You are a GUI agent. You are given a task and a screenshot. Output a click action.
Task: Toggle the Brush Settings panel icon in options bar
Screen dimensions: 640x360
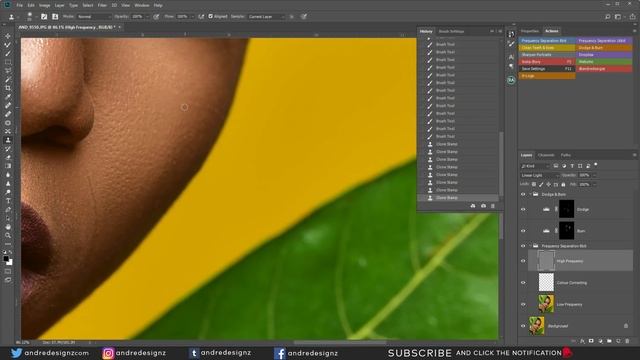tap(44, 17)
